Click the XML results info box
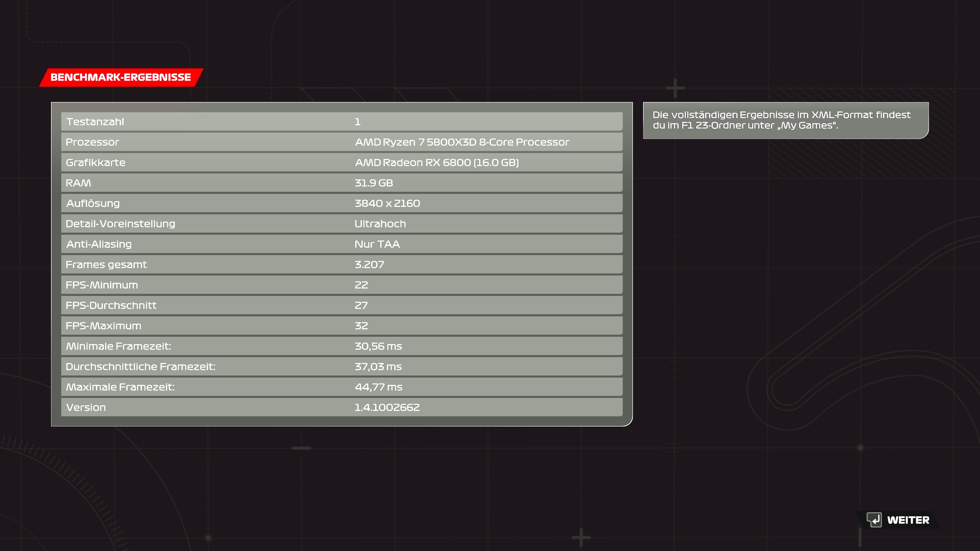 coord(785,120)
